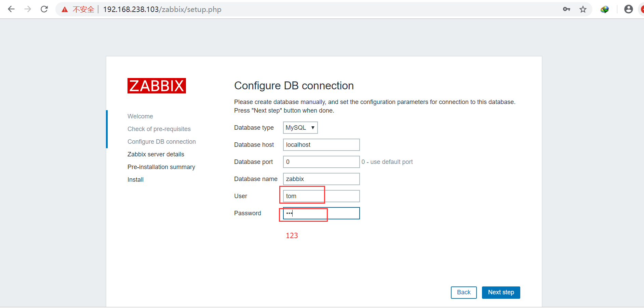The image size is (644, 308).
Task: Click the browser forward arrow
Action: [x=28, y=9]
